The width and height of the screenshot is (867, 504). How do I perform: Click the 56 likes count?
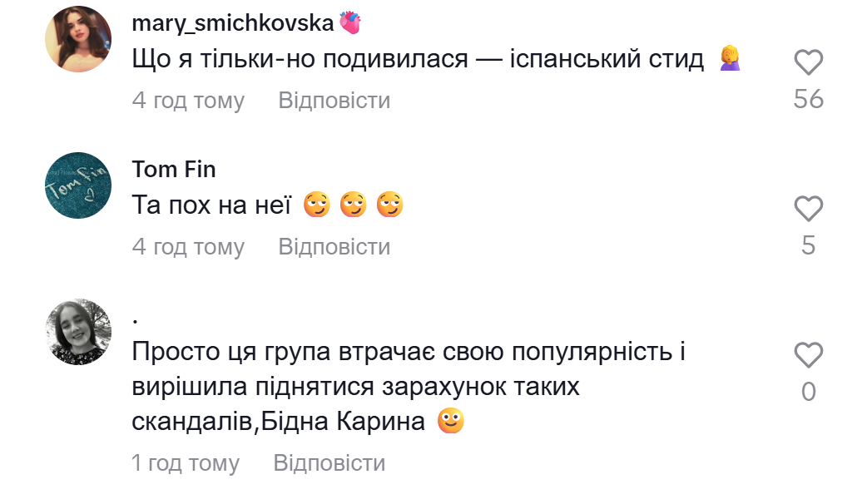click(x=808, y=100)
